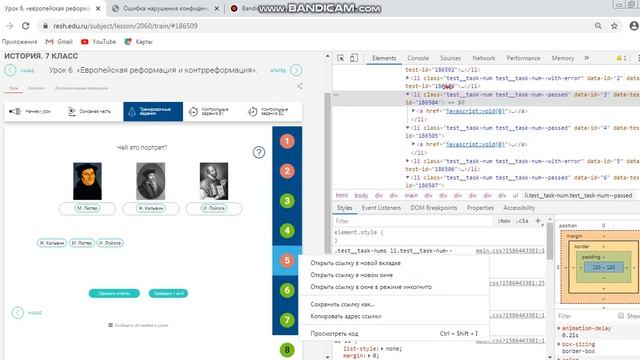Collapse the li element with data-id 4
This screenshot has height=360, width=640.
click(x=407, y=128)
